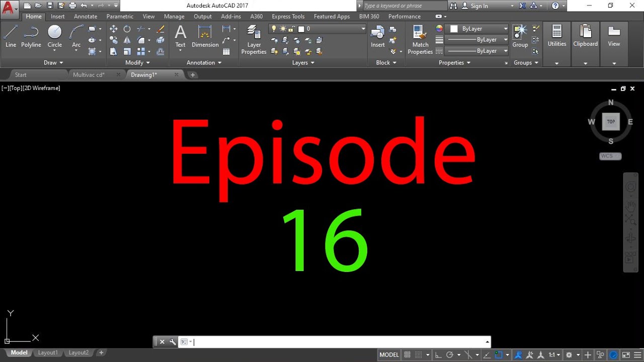Insert a Table from Annotation panel
Screen dimensions: 644x362
pos(226,51)
